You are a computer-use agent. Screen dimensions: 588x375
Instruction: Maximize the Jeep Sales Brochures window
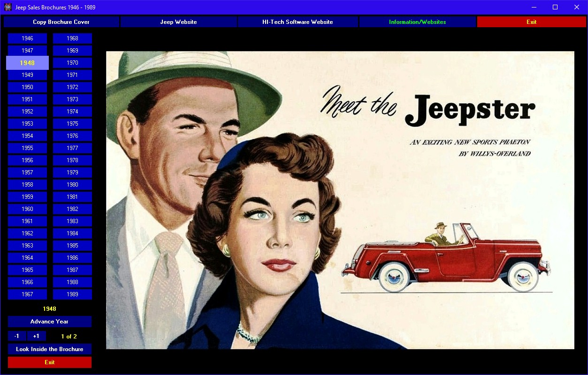pyautogui.click(x=555, y=7)
